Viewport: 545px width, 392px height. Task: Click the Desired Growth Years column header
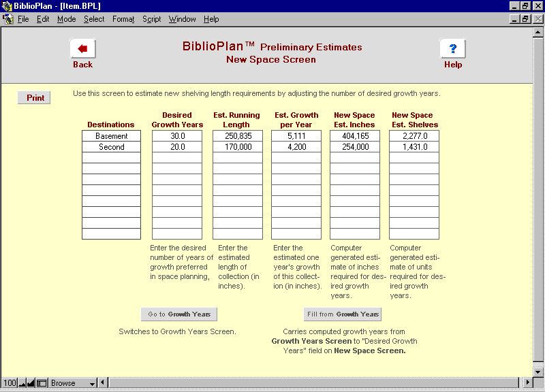tap(177, 120)
